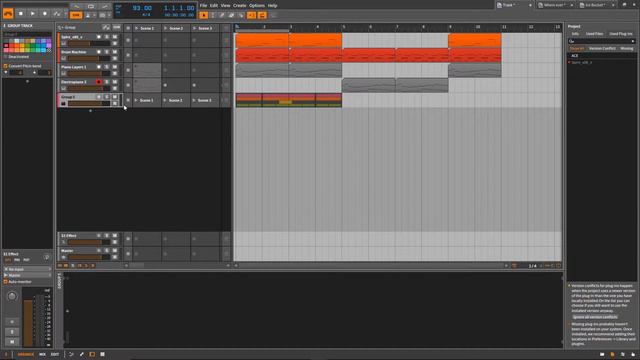The image size is (640, 360).
Task: Select Info tab in Project panel
Action: pyautogui.click(x=575, y=34)
